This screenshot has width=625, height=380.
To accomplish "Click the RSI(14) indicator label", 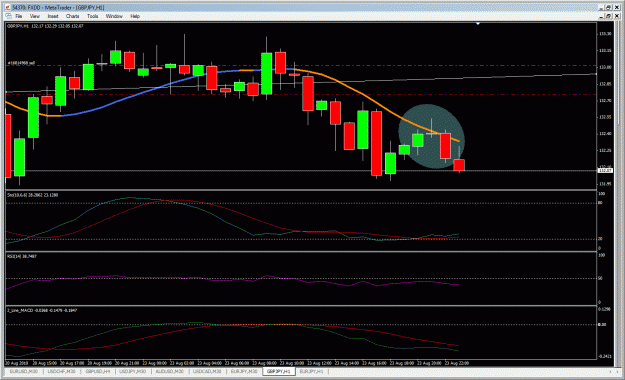I will (x=22, y=256).
